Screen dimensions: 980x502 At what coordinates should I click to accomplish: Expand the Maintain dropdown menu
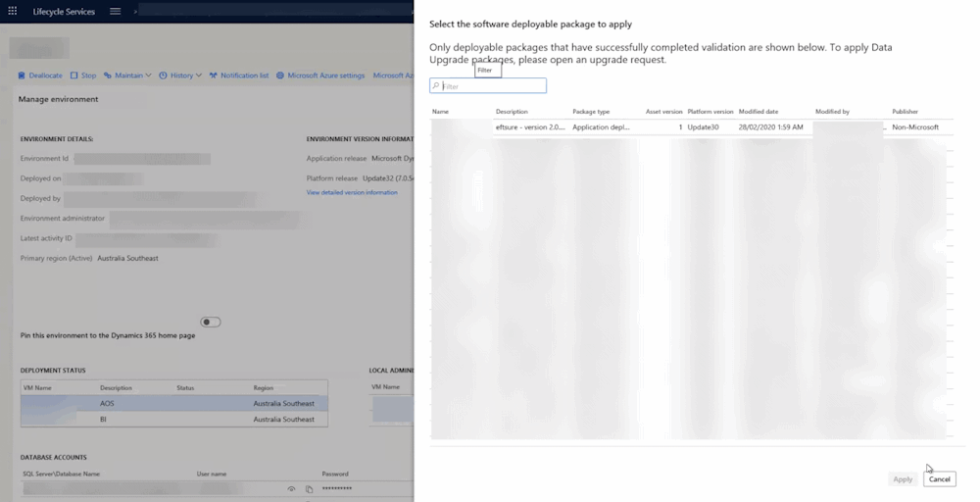[127, 75]
